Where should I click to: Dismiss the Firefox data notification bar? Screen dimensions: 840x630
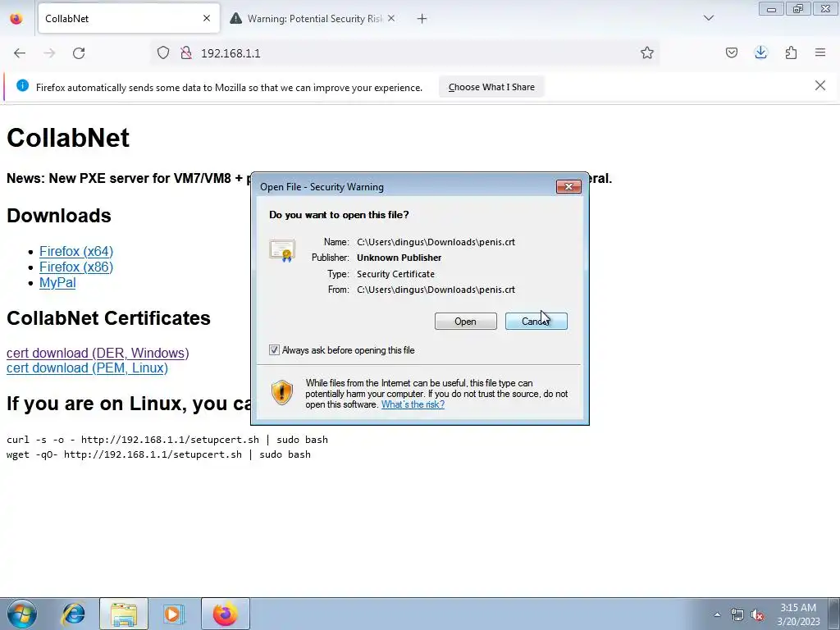click(819, 85)
